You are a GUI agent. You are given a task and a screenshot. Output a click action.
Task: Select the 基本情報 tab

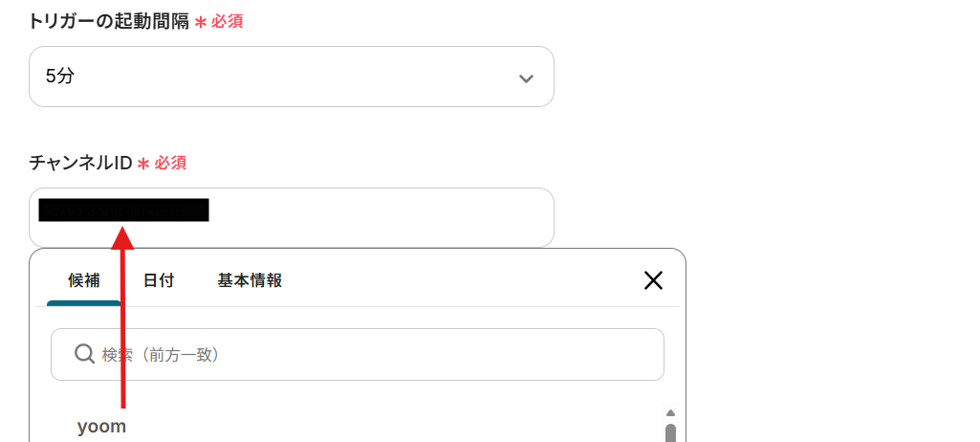(250, 280)
